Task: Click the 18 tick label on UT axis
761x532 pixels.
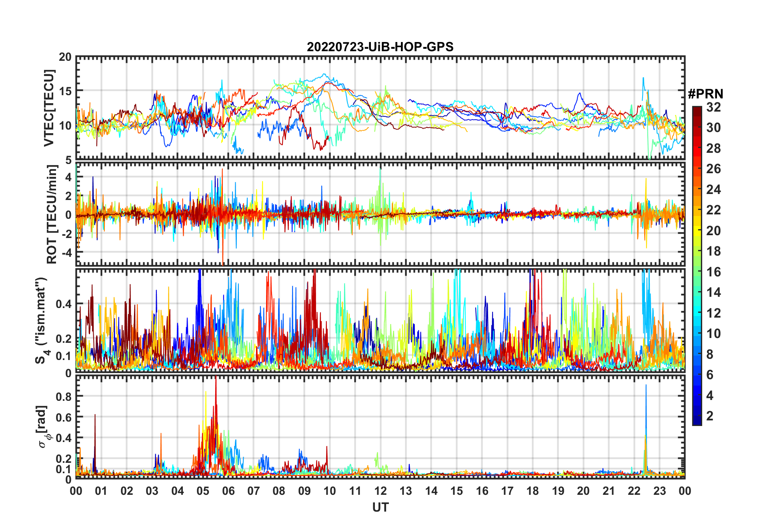Action: [533, 491]
